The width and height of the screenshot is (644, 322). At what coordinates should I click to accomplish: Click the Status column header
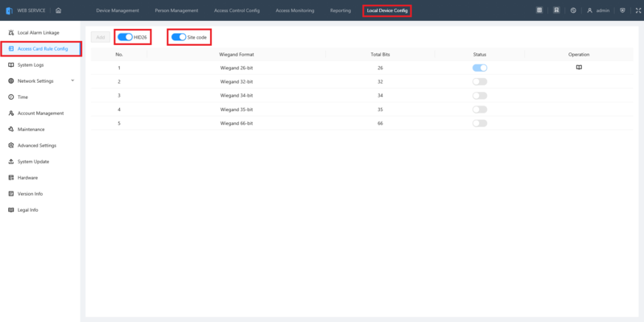pyautogui.click(x=479, y=54)
